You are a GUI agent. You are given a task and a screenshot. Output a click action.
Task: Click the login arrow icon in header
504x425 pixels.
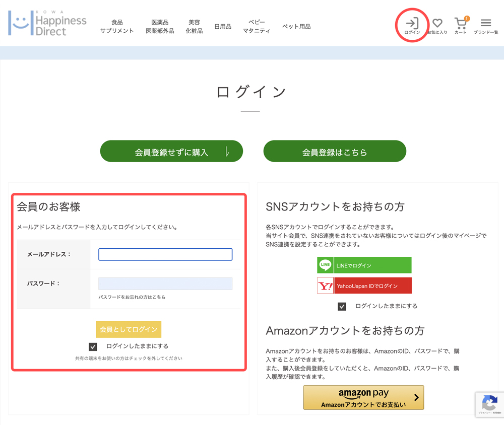[x=412, y=23]
